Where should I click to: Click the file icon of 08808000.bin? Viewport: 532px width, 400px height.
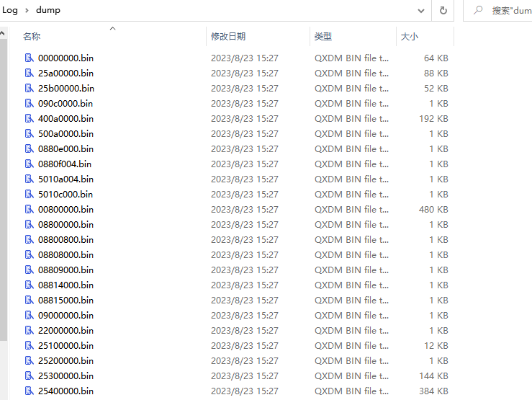pyautogui.click(x=30, y=255)
